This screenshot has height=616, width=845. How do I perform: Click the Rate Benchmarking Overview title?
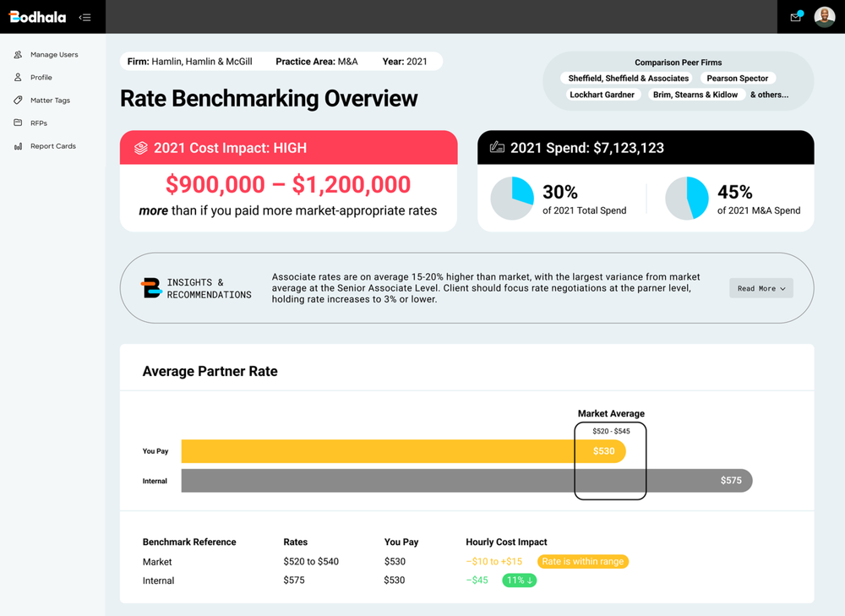coord(269,99)
